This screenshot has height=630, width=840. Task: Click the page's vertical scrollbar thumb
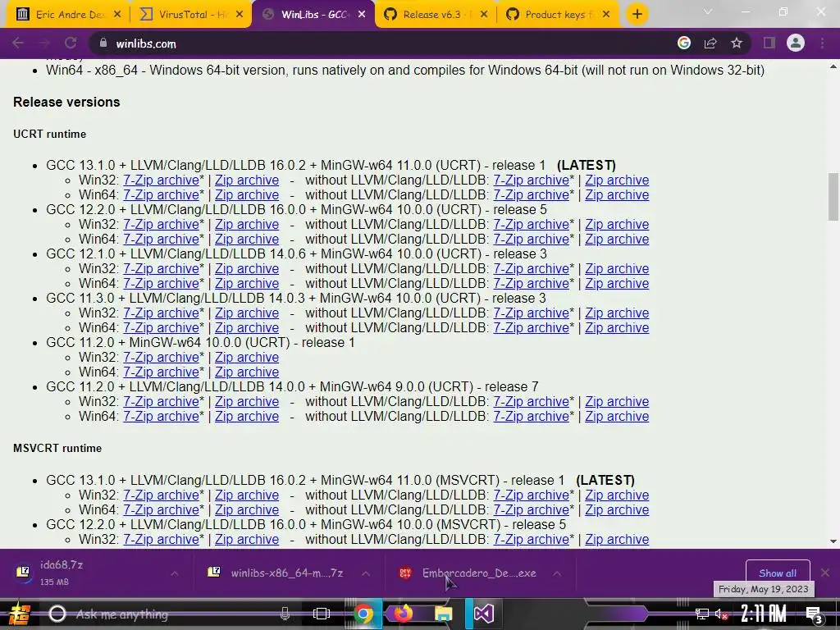(x=833, y=197)
